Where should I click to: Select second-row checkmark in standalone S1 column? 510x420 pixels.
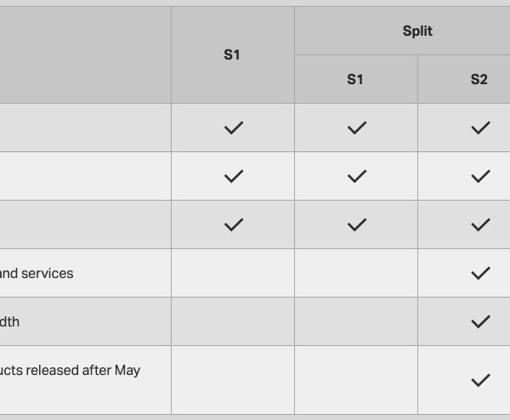point(233,177)
